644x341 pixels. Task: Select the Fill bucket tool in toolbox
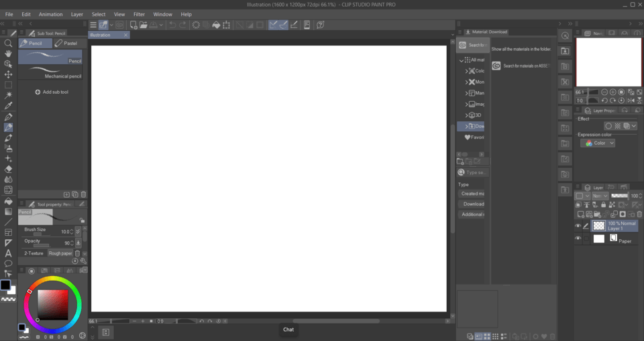(x=8, y=201)
